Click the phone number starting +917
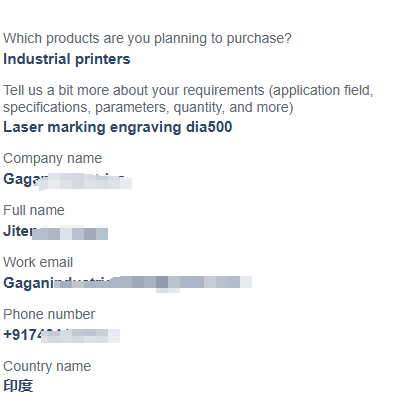The image size is (412, 417). [62, 335]
